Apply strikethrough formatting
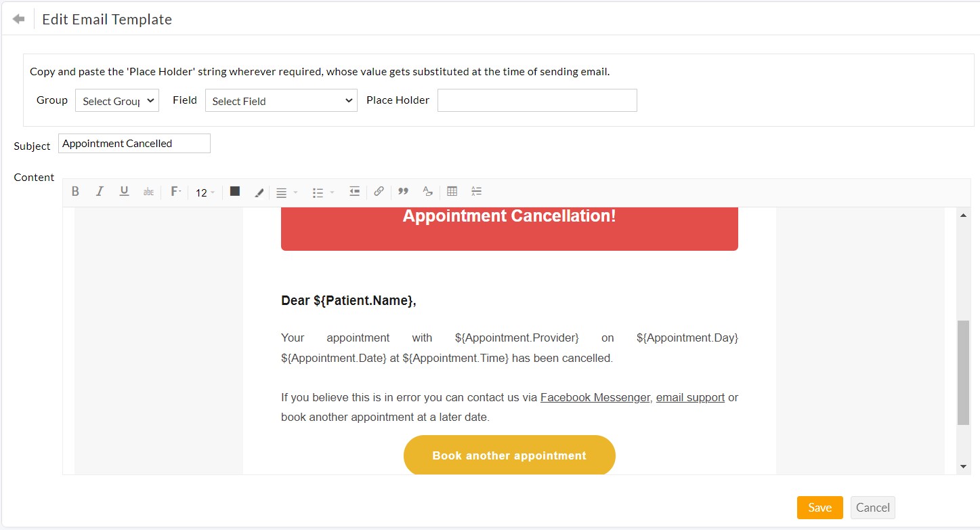 pyautogui.click(x=148, y=191)
